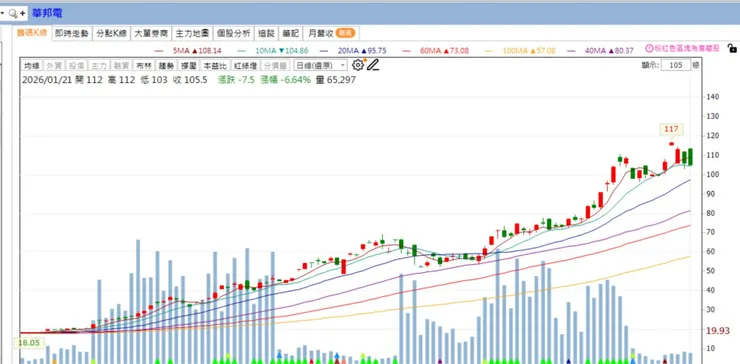
Task: Click the 40MA legend line swatch
Action: tap(571, 51)
